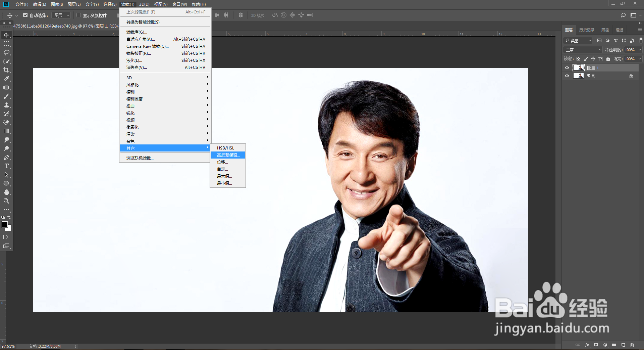Toggle lock all for layer

coord(608,59)
